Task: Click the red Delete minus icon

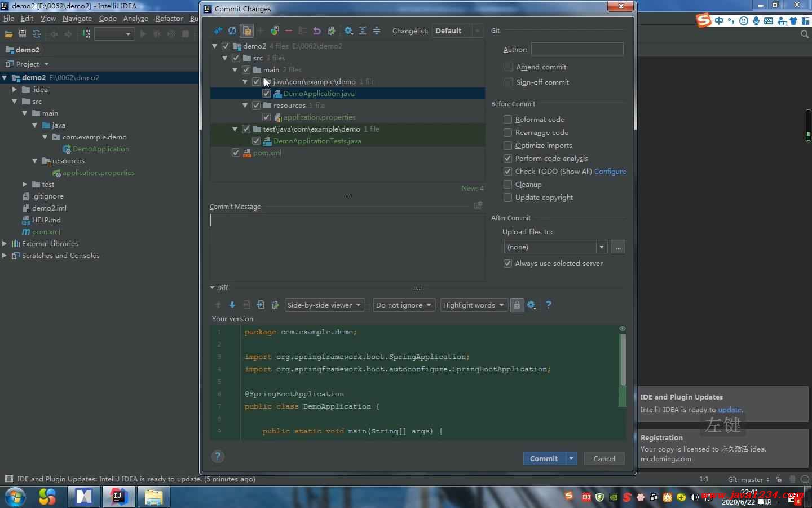Action: click(289, 30)
